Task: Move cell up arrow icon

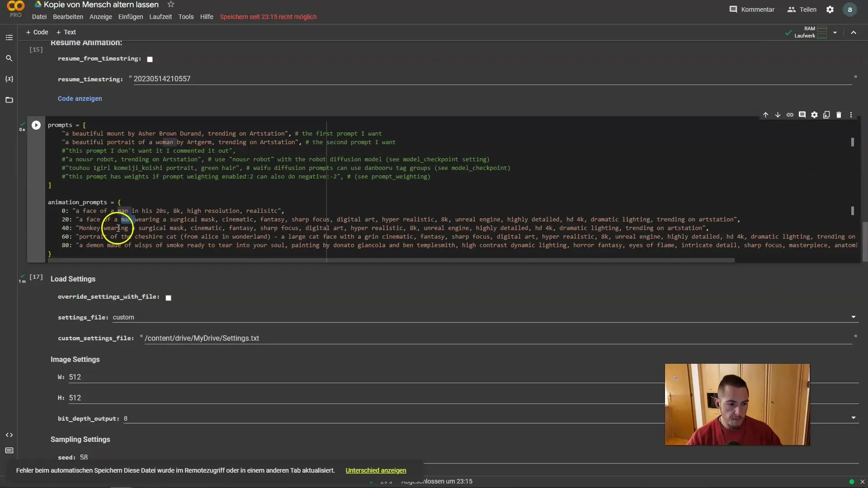Action: (x=765, y=115)
